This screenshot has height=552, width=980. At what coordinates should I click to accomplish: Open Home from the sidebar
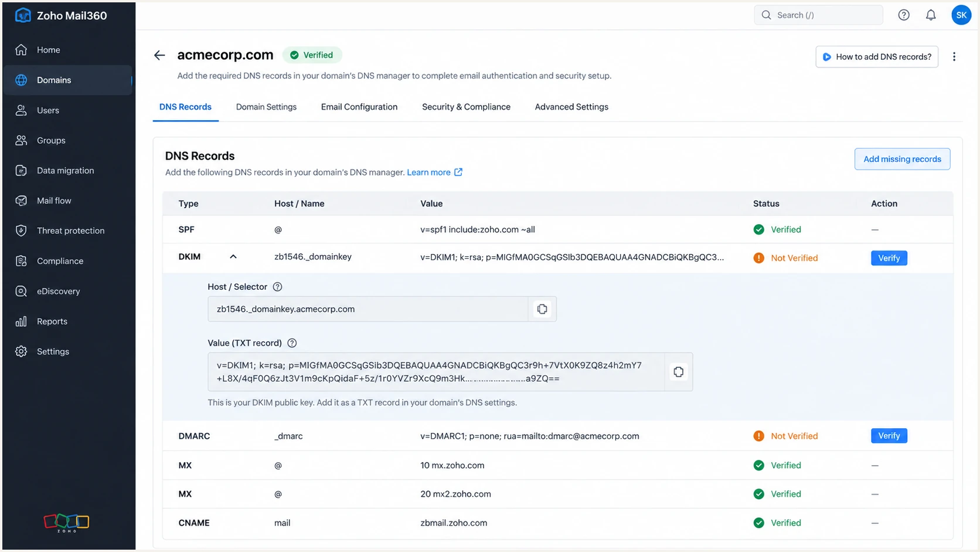pyautogui.click(x=67, y=50)
